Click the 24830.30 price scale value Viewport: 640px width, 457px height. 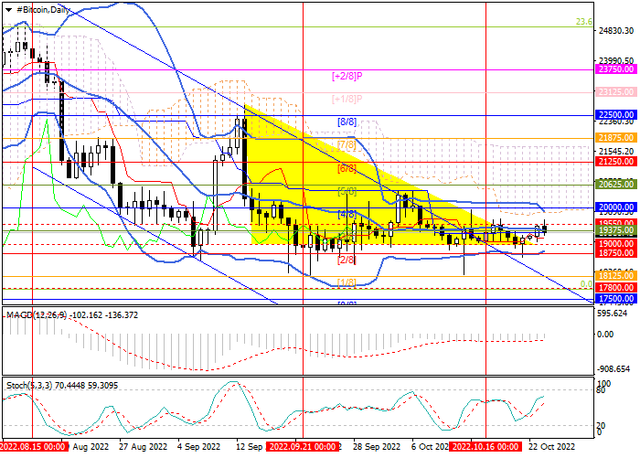(617, 31)
